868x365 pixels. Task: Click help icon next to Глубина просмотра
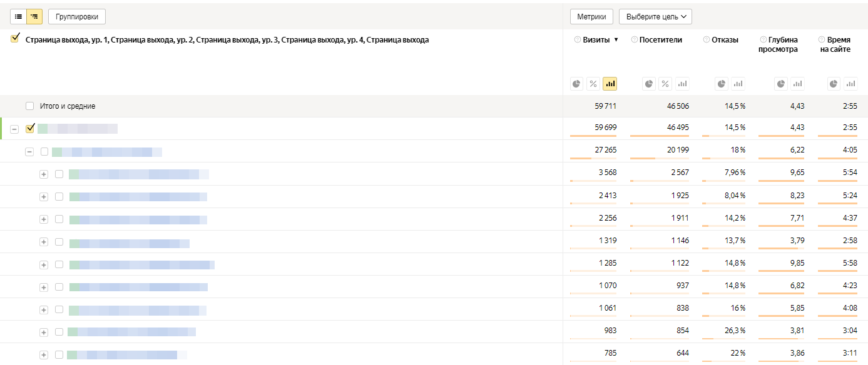click(763, 40)
